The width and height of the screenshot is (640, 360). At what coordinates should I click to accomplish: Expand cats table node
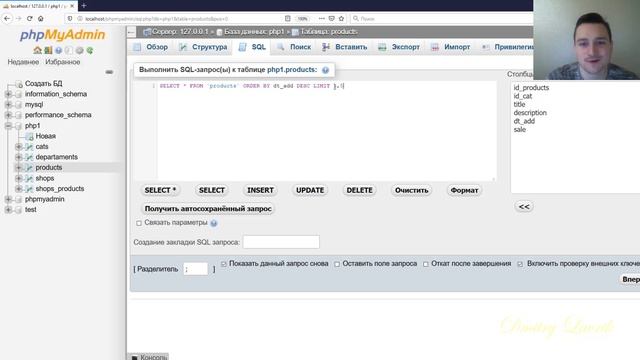tap(18, 147)
